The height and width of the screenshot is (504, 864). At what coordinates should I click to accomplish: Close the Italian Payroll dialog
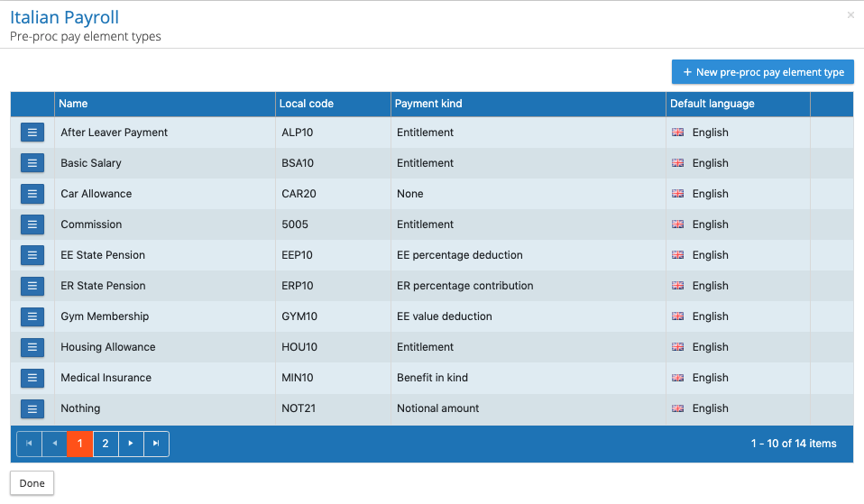click(x=850, y=15)
